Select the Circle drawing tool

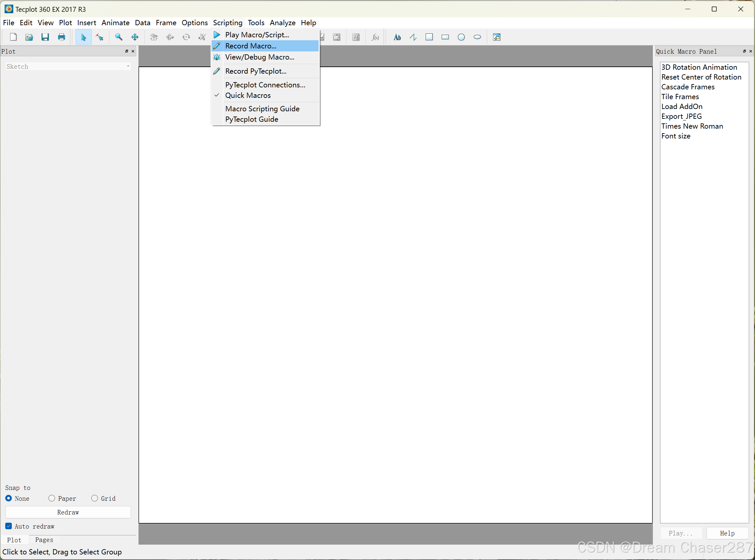tap(461, 37)
